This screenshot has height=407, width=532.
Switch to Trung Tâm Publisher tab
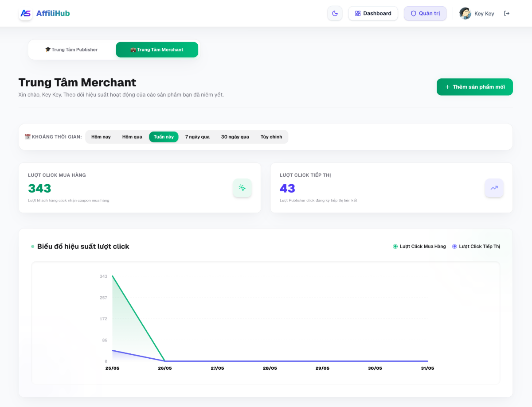pyautogui.click(x=71, y=50)
